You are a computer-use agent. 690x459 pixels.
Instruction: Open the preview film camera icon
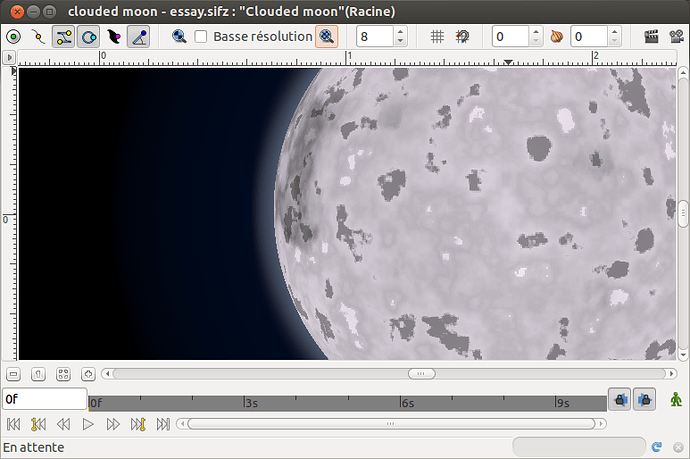coord(677,37)
